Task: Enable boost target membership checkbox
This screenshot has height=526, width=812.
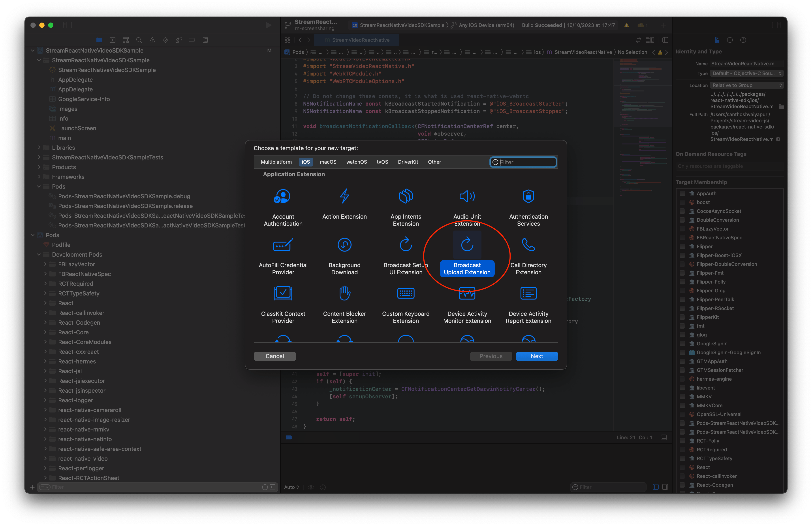Action: (682, 202)
